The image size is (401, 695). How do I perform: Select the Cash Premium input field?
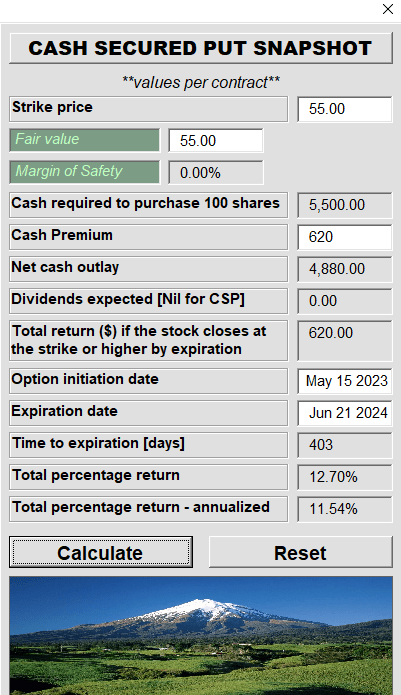tap(345, 237)
